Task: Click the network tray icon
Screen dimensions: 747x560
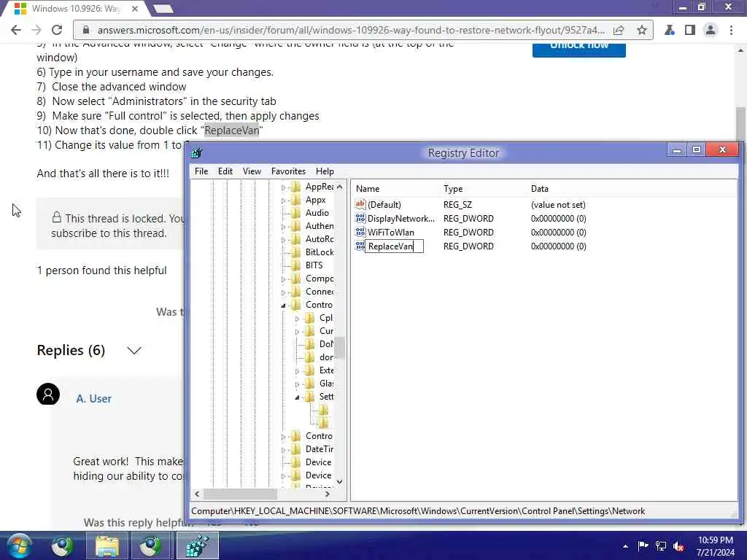Action: point(661,545)
